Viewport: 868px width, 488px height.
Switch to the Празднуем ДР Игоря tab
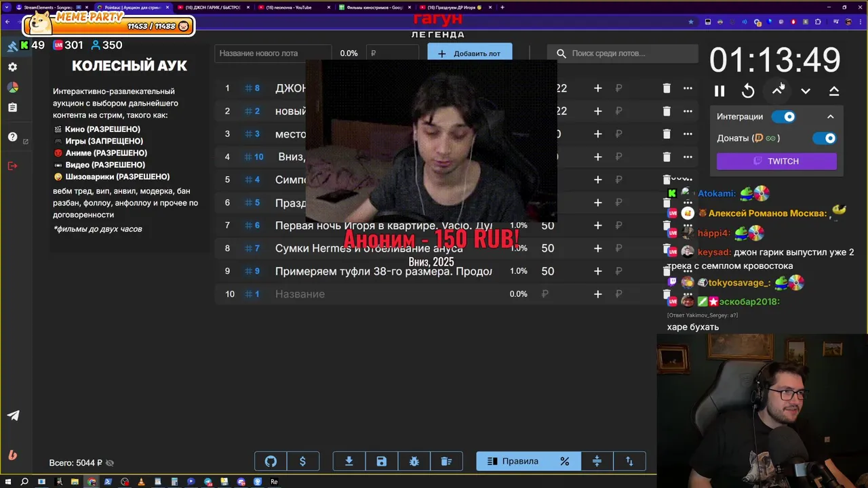[454, 7]
